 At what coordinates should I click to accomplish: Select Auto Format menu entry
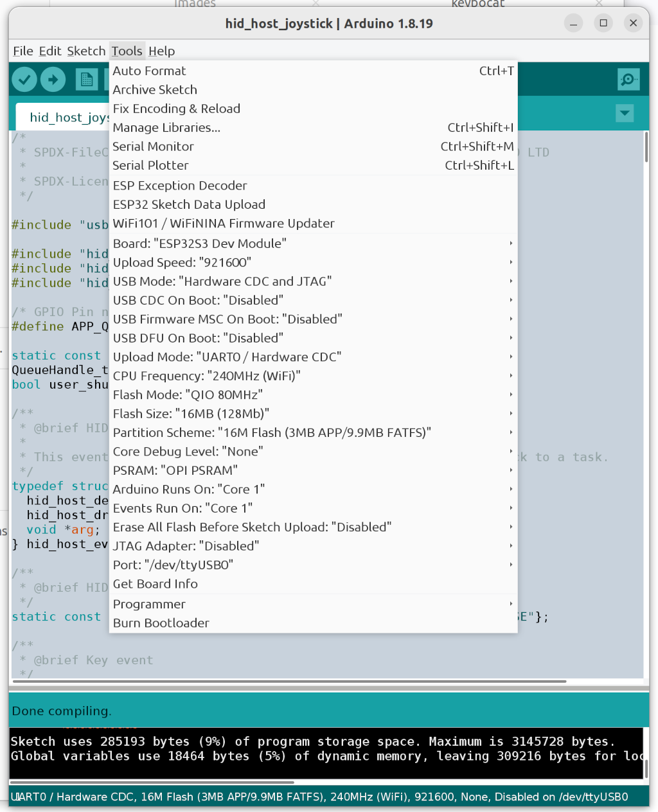tap(314, 71)
